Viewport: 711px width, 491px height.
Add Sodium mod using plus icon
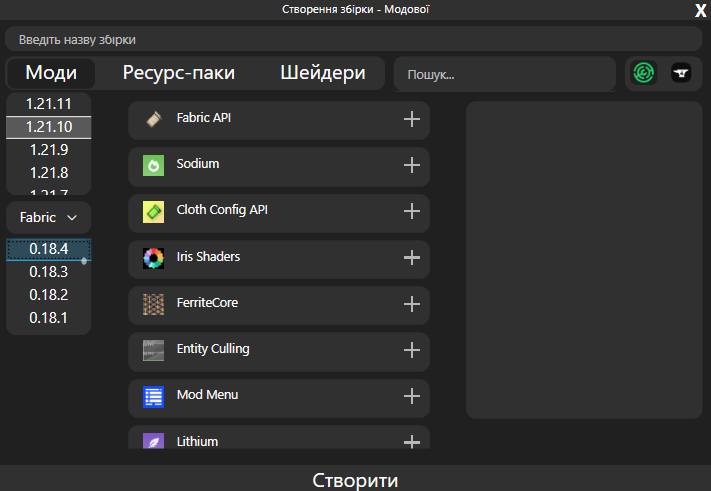(x=411, y=165)
